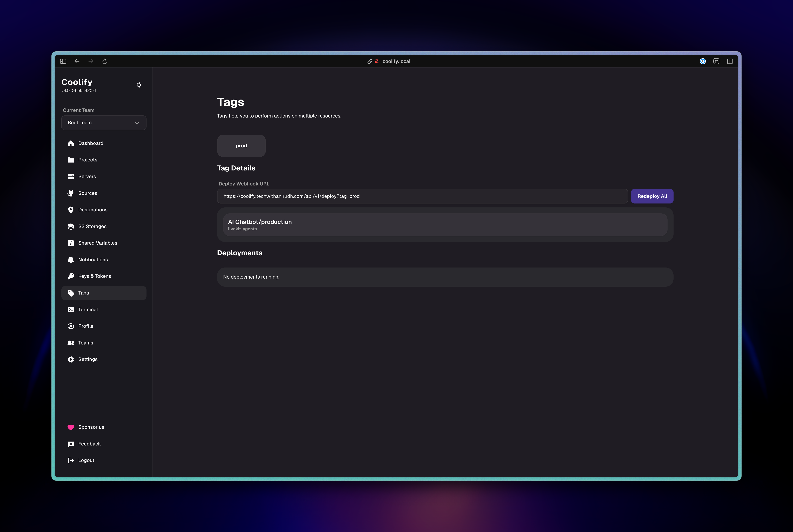Viewport: 793px width, 532px height.
Task: Click the Destinations pin icon
Action: [x=71, y=210]
